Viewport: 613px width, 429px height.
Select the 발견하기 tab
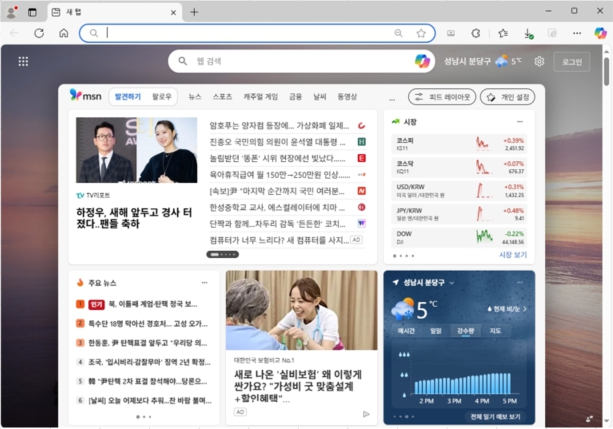tap(127, 97)
